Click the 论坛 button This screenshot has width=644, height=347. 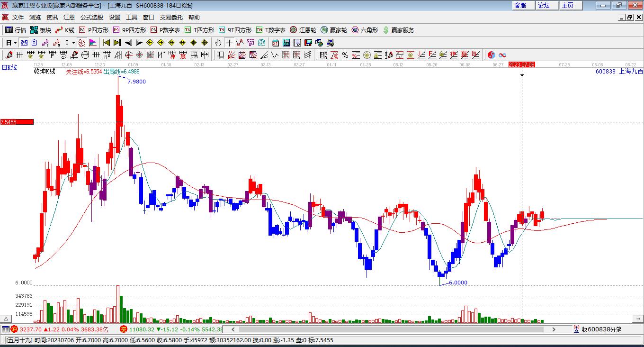[547, 5]
